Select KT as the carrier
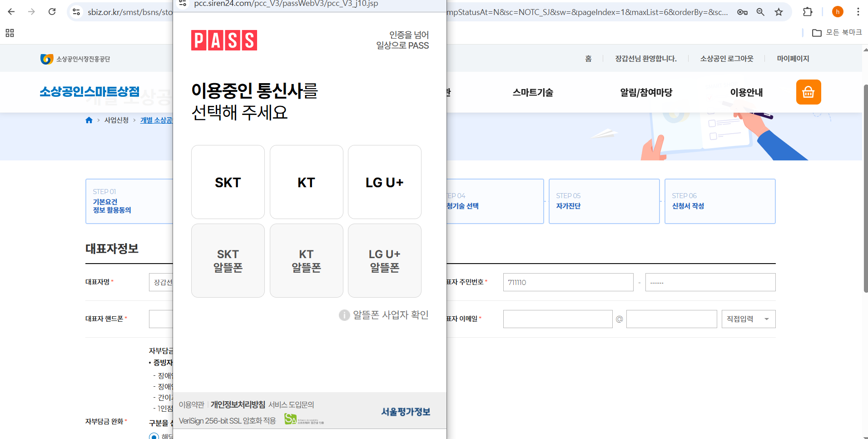This screenshot has width=868, height=439. [x=306, y=182]
